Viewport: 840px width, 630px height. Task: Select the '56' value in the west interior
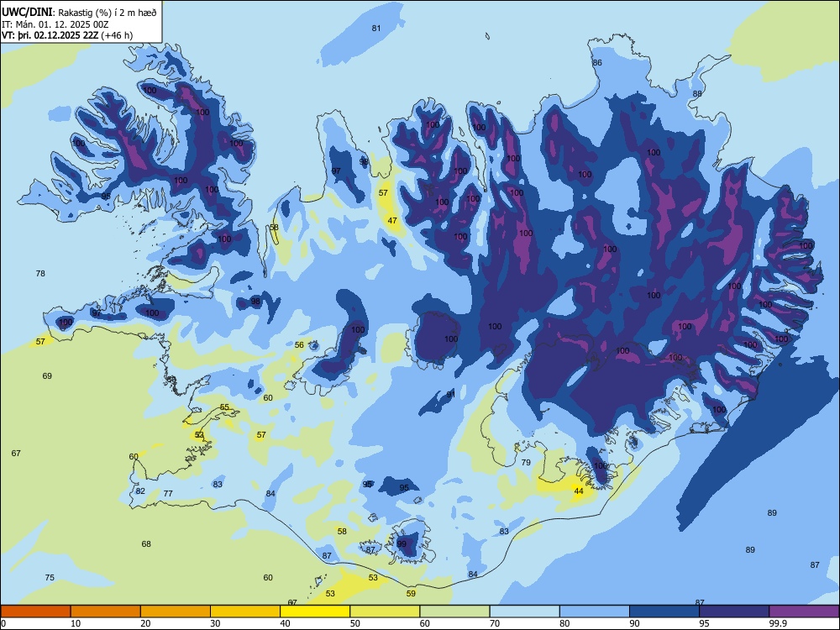click(x=299, y=345)
